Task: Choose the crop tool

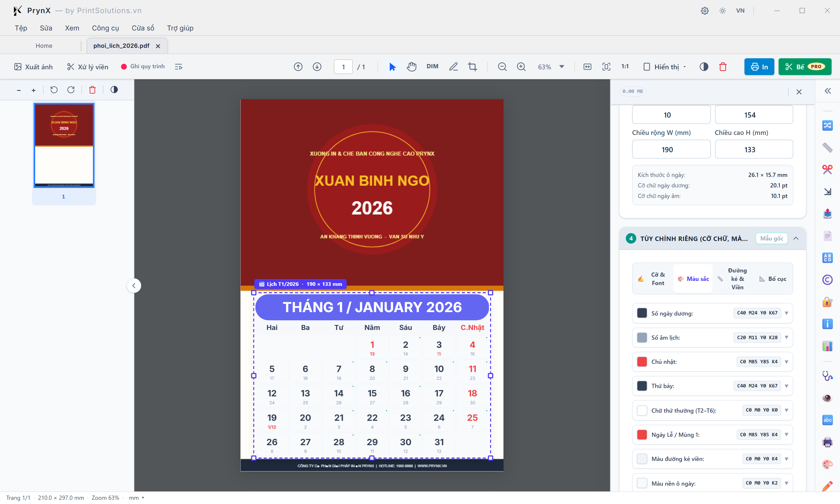Action: (472, 67)
